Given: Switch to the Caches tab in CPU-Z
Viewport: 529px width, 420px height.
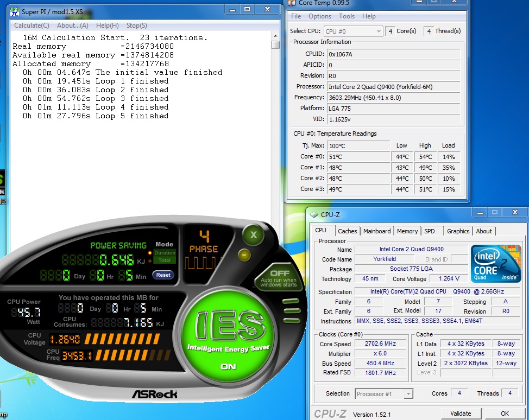Looking at the screenshot, I should (x=347, y=231).
